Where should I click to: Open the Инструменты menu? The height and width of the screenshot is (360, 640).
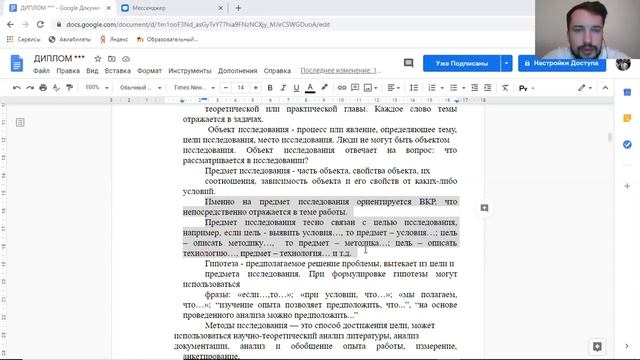coord(190,71)
